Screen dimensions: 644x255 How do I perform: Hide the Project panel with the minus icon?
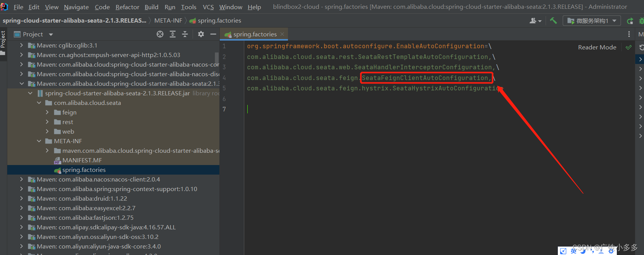(x=213, y=34)
